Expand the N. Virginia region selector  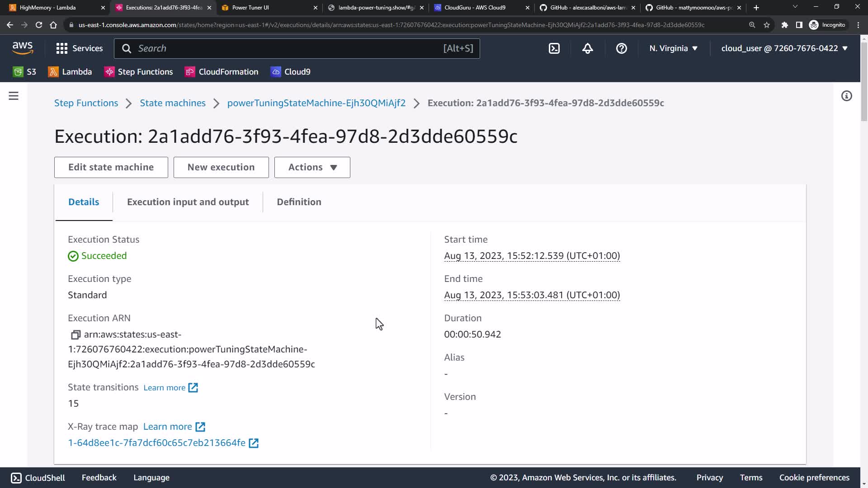(673, 48)
